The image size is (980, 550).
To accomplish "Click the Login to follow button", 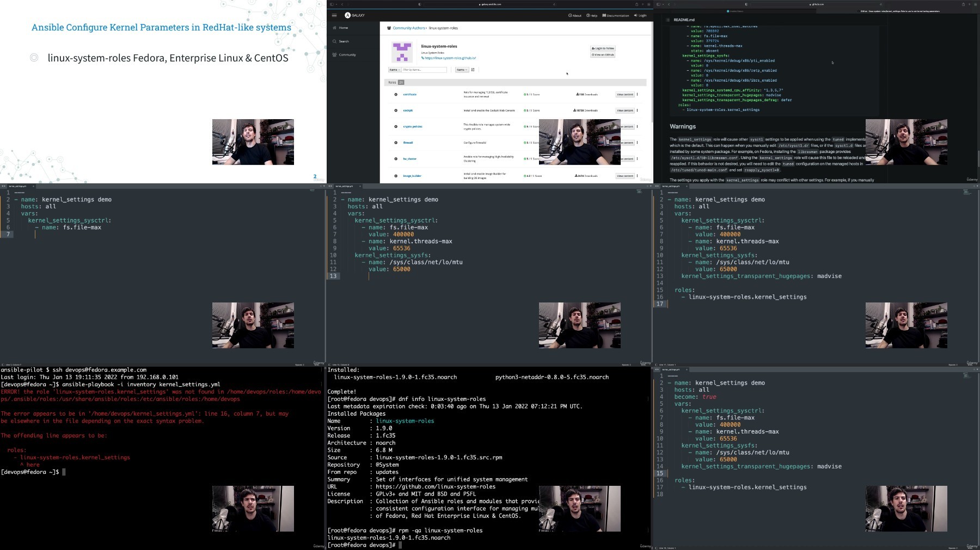I will (x=603, y=48).
